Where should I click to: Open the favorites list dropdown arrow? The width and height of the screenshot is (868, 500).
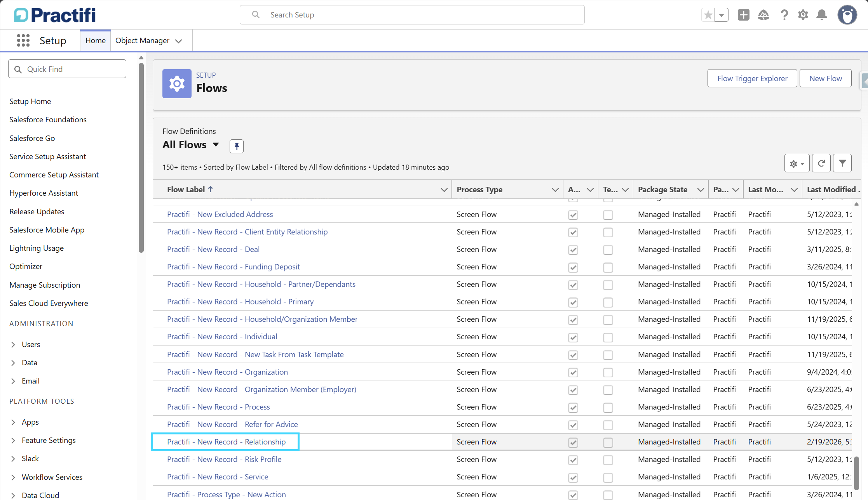click(722, 15)
